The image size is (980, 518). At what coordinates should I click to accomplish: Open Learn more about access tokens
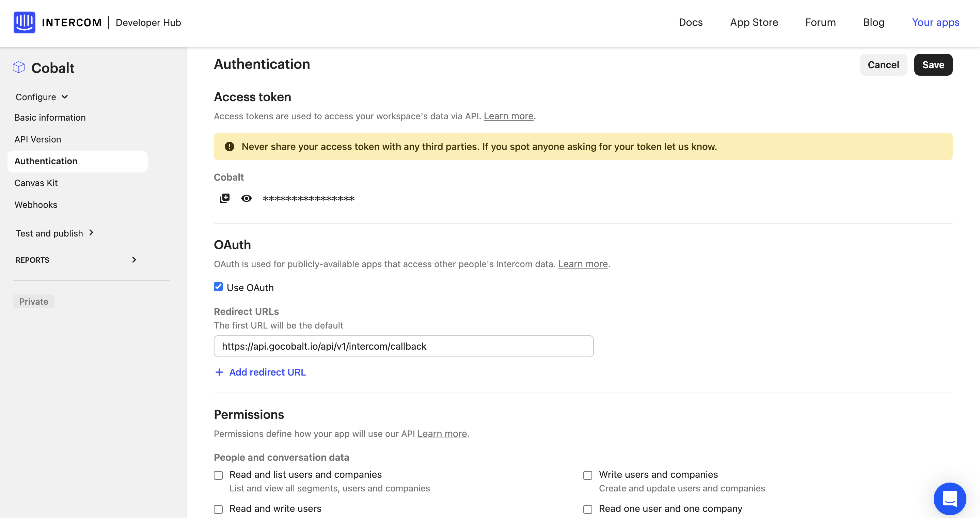click(508, 116)
